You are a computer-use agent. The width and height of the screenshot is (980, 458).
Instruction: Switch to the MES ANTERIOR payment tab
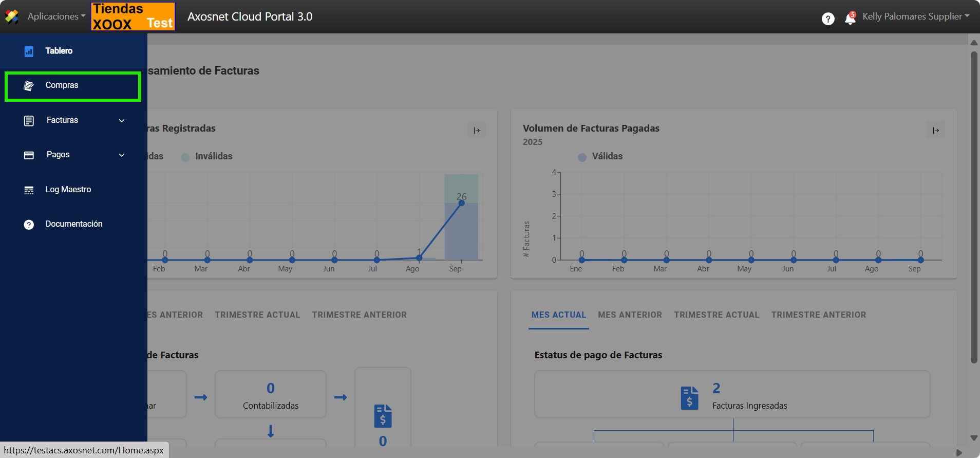point(630,315)
